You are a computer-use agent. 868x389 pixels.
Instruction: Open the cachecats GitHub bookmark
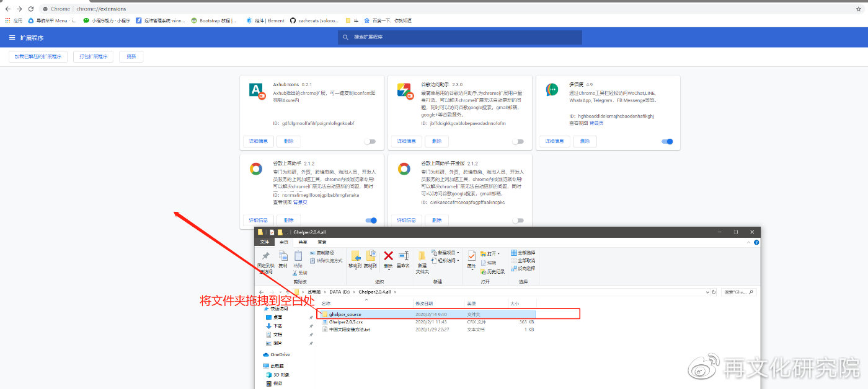click(x=314, y=20)
